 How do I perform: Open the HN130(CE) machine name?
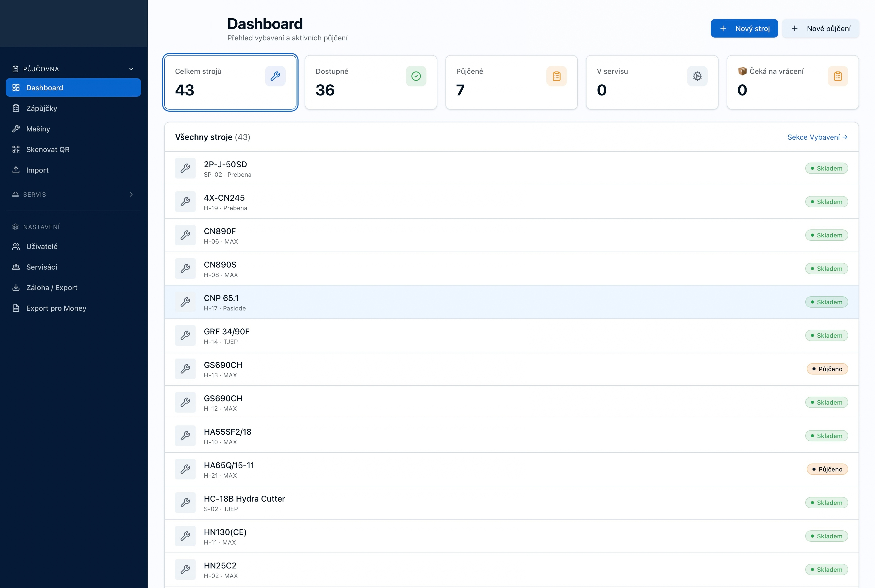point(225,532)
